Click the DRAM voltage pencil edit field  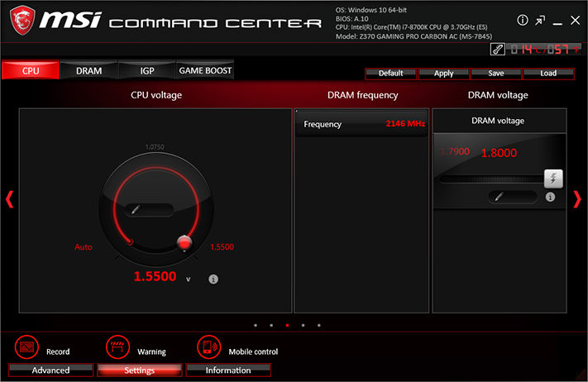pos(513,197)
